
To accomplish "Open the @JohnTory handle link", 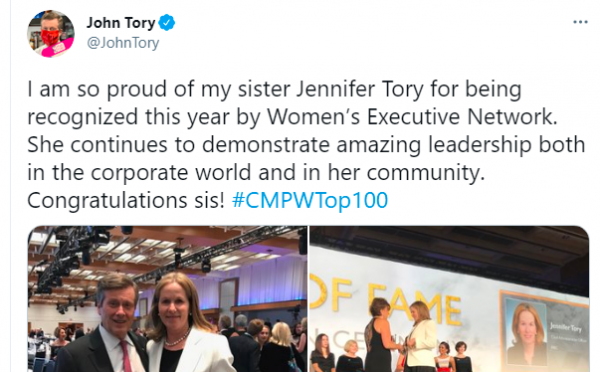I will coord(123,42).
